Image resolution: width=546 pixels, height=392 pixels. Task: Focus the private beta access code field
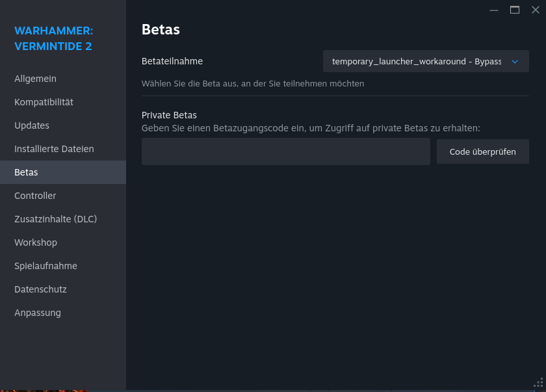[285, 151]
